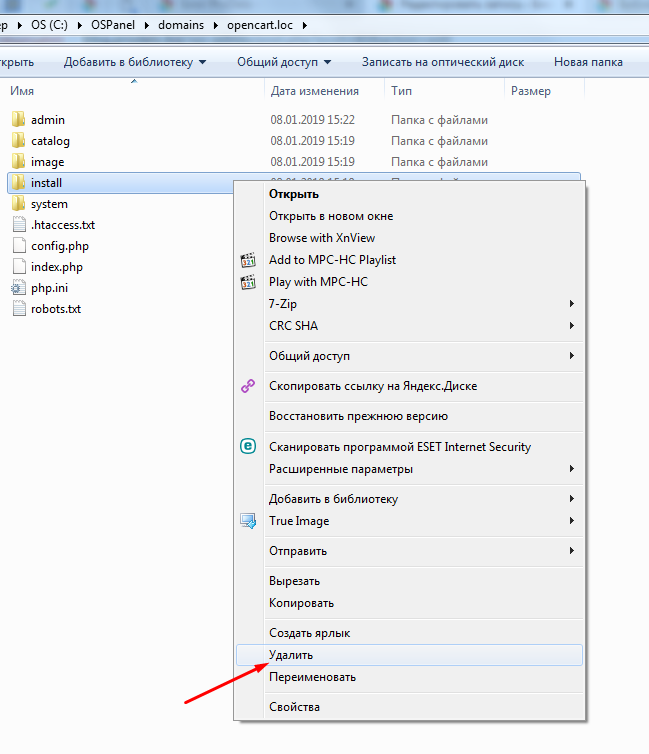This screenshot has height=754, width=649.
Task: Click the php.ini file icon
Action: 18,288
